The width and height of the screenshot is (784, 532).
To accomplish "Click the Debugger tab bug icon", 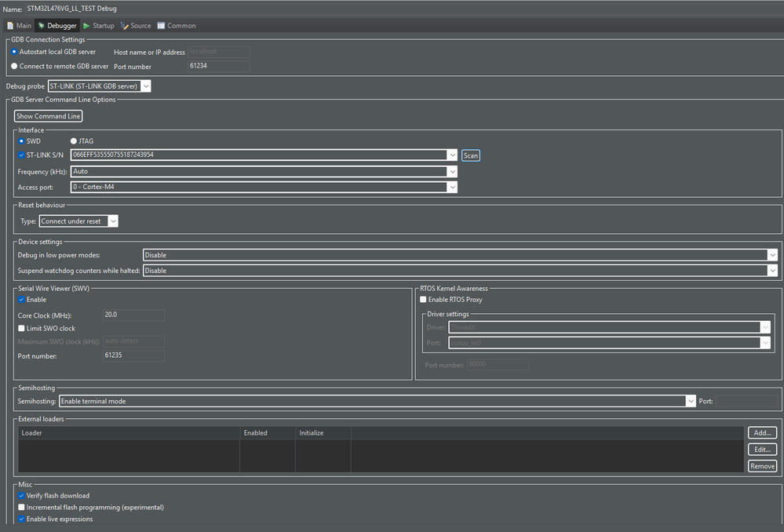I will pyautogui.click(x=41, y=25).
